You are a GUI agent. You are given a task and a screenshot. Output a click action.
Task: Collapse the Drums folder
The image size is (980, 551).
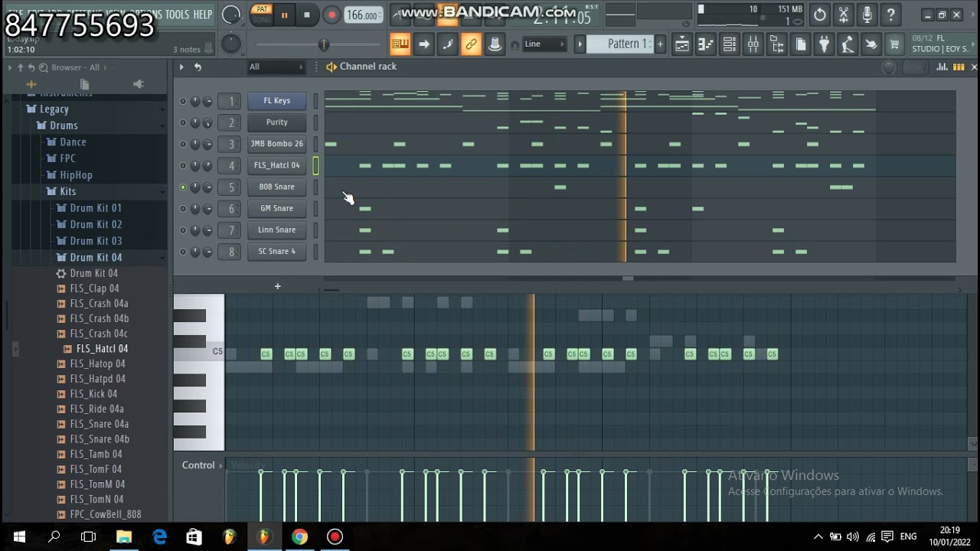pos(64,126)
